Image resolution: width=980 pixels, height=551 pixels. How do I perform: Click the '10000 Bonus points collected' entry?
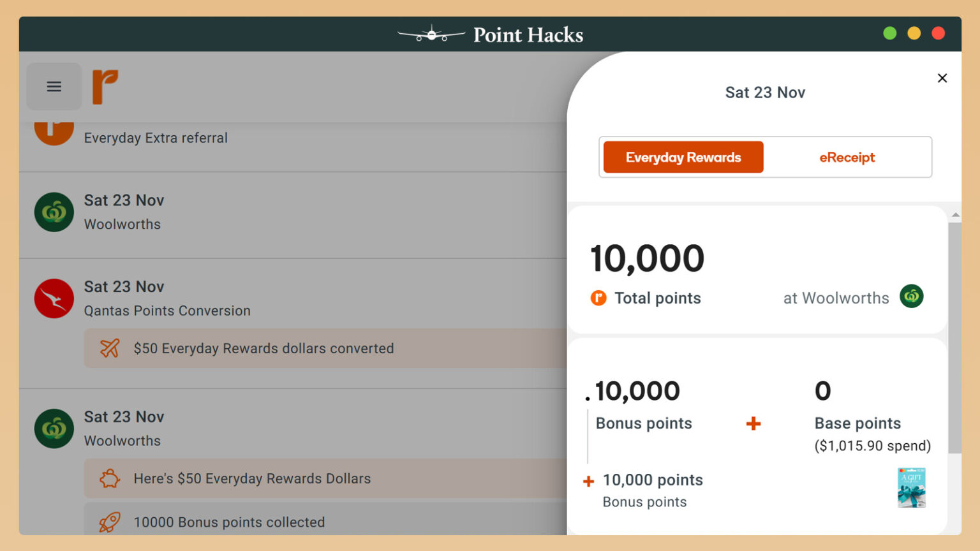click(228, 522)
